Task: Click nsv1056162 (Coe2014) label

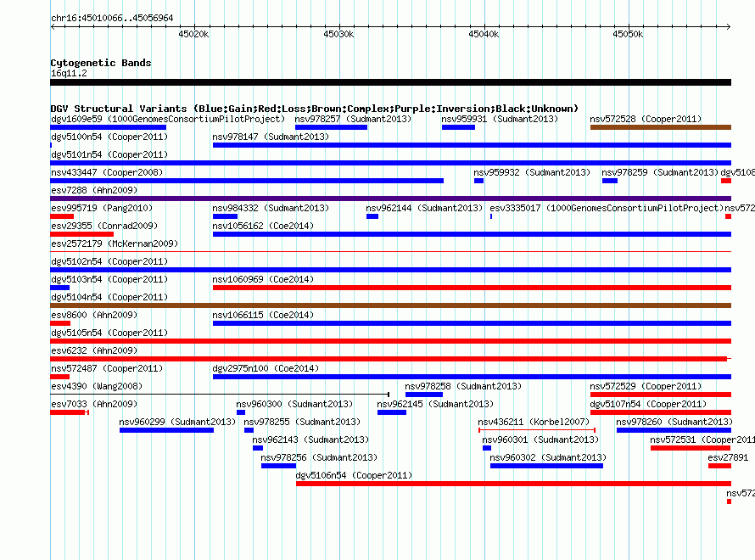Action: pos(263,226)
